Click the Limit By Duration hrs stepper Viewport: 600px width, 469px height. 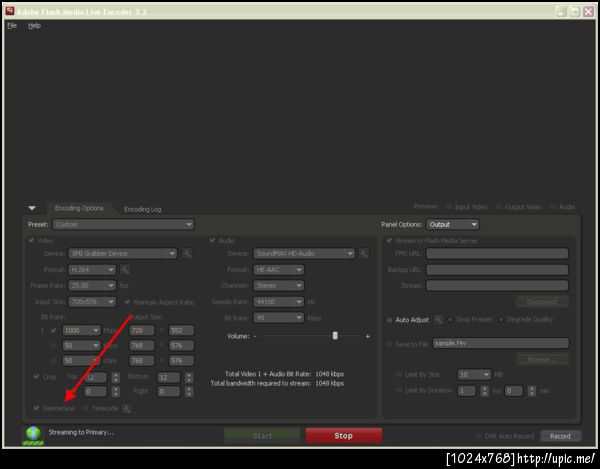point(484,391)
